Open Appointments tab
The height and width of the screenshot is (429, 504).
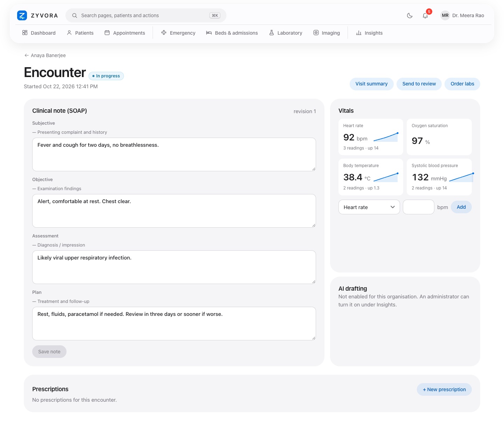(x=125, y=33)
